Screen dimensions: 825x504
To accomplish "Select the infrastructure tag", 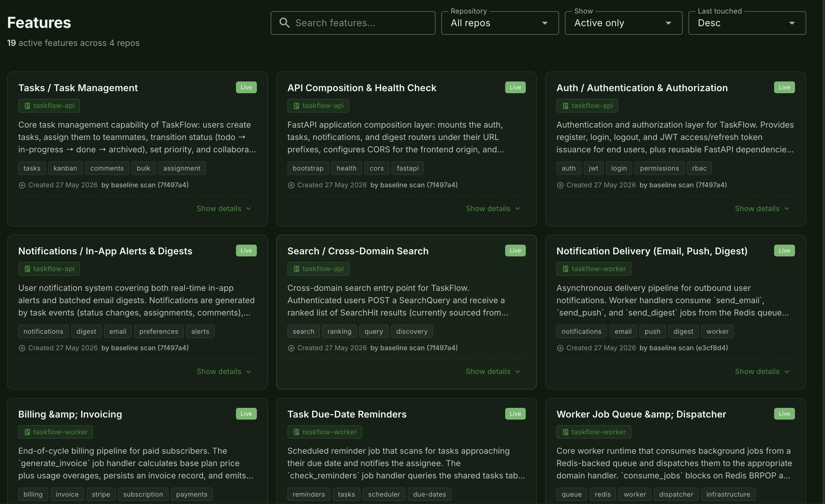I will click(x=728, y=494).
